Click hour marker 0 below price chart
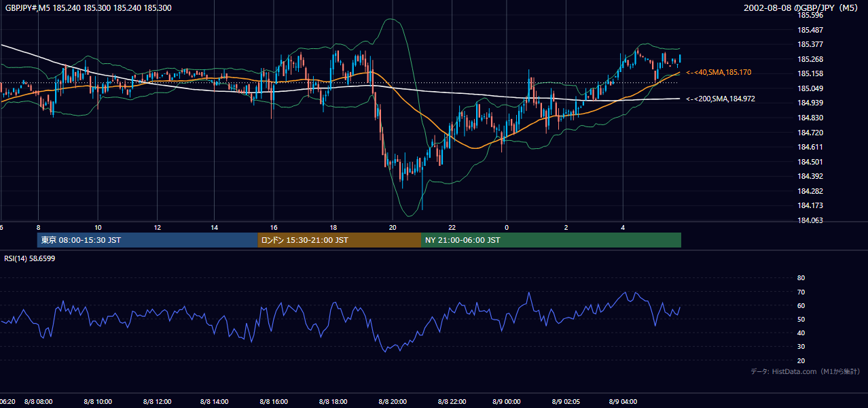Viewport: 868px width, 408px height. pos(507,227)
